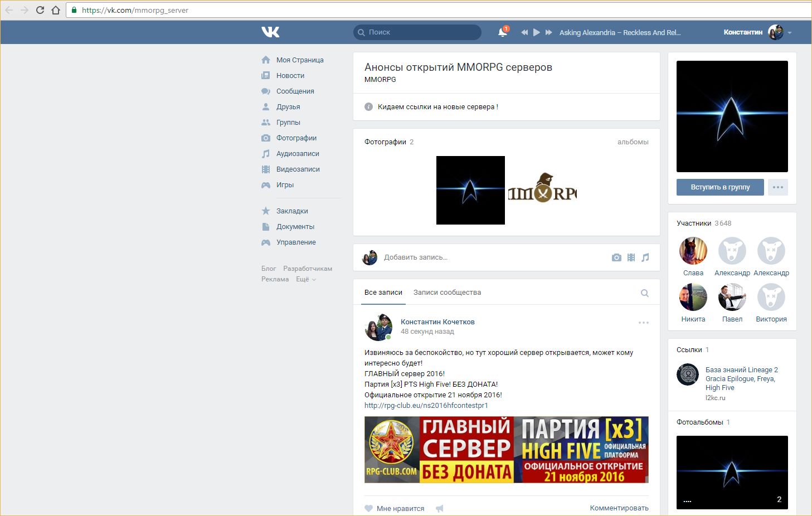Open the Ещё footer dropdown
The width and height of the screenshot is (812, 516).
click(x=305, y=279)
